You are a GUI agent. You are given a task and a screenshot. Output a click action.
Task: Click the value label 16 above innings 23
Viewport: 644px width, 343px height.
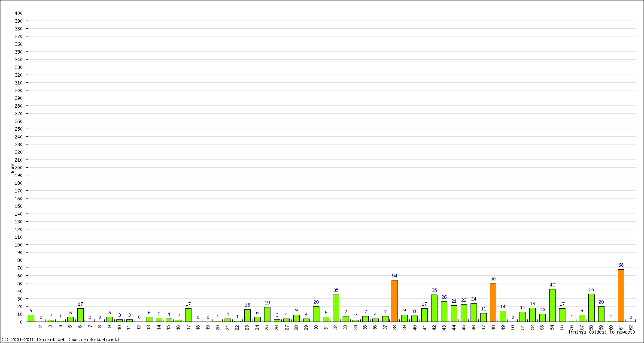[247, 305]
